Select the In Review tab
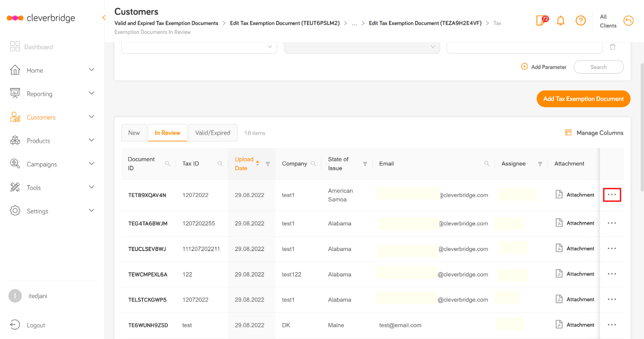 [x=167, y=133]
